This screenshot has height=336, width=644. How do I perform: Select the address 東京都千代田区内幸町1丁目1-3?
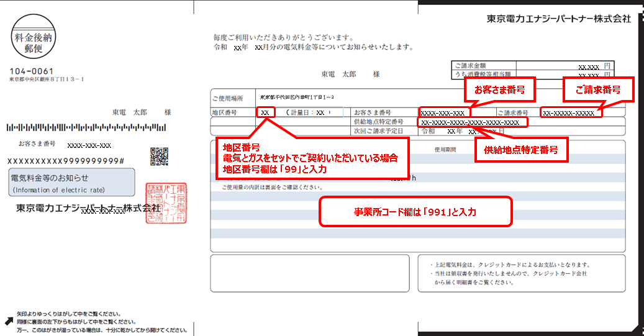(297, 98)
